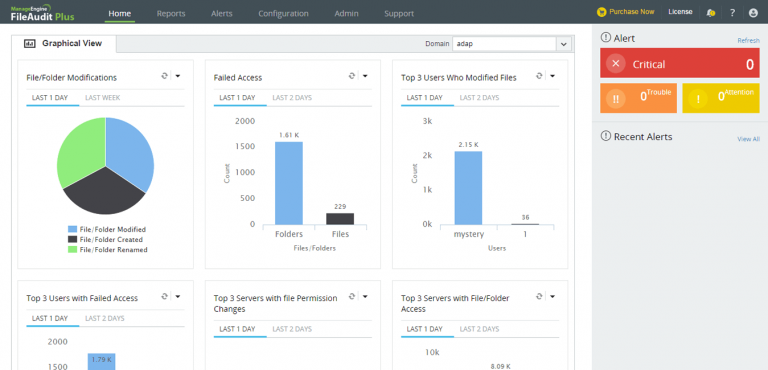Viewport: 768px width, 370px height.
Task: Toggle File/Folder Renamed legend entry
Action: [x=108, y=249]
